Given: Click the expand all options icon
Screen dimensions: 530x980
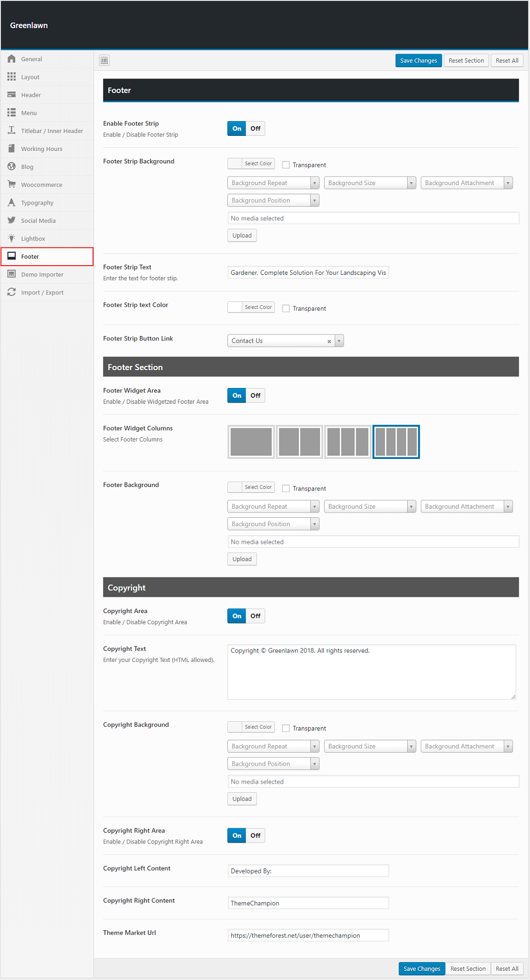Looking at the screenshot, I should (x=104, y=60).
